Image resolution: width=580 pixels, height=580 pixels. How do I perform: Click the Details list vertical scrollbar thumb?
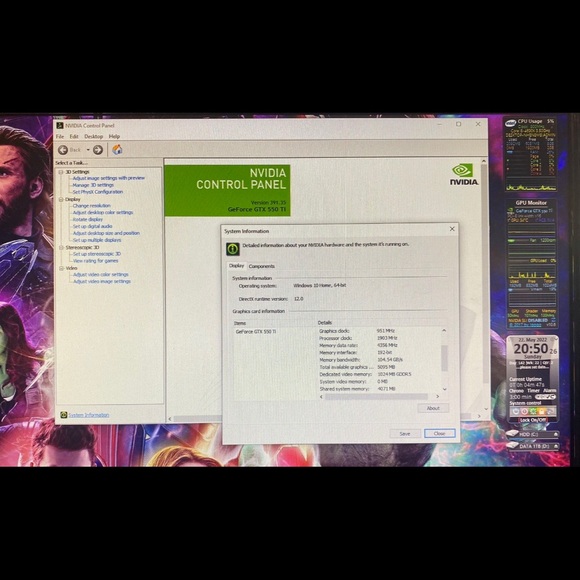[x=444, y=358]
